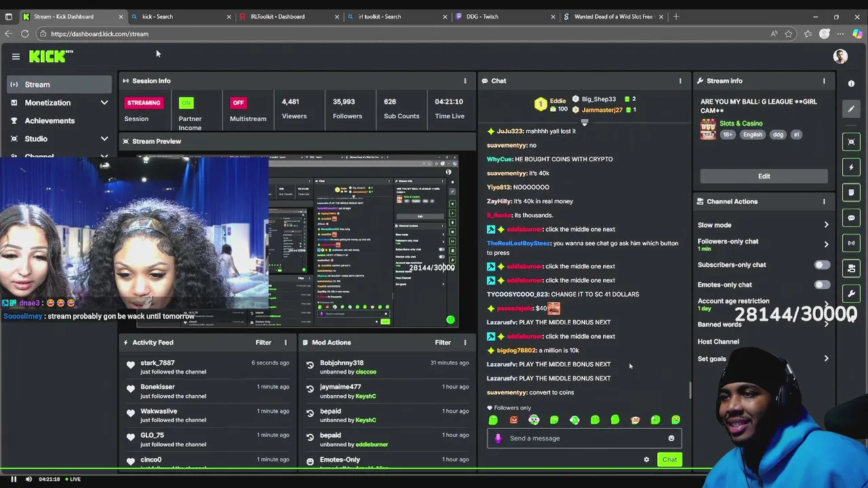Toggle Emotes-only chat switch
Viewport: 868px width, 488px height.
coord(821,285)
